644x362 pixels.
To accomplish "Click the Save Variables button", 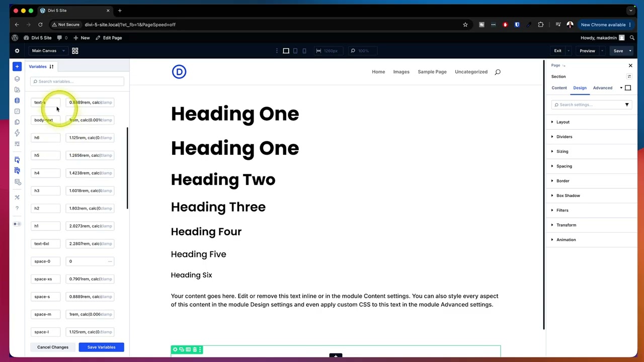I will point(101,347).
